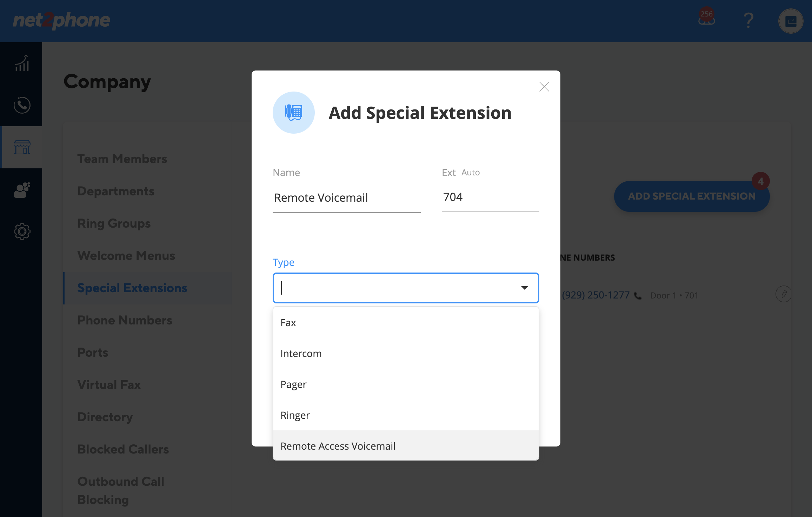
Task: Choose Pager from the Type list
Action: [x=406, y=384]
